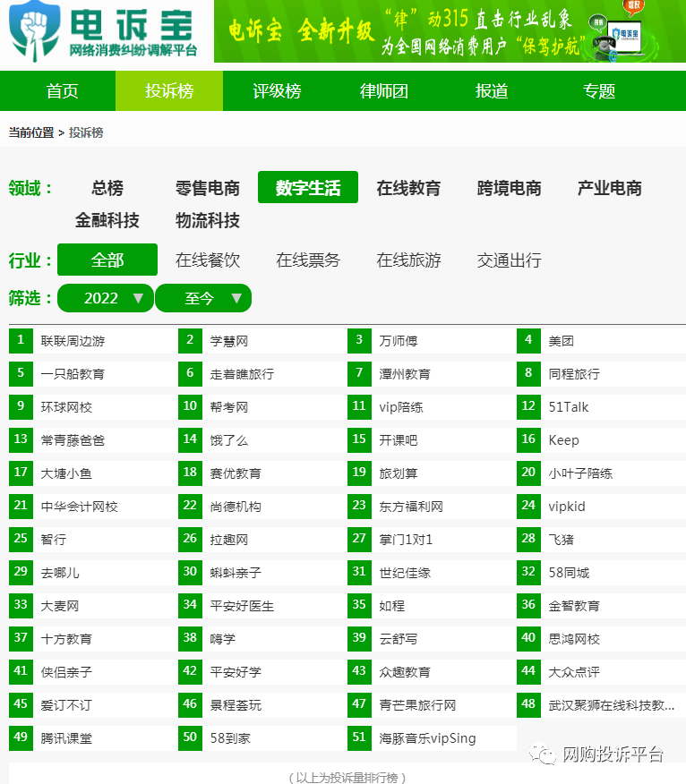This screenshot has width=686, height=784.
Task: Click the rank 14 badge beside 饿了么
Action: pyautogui.click(x=190, y=440)
